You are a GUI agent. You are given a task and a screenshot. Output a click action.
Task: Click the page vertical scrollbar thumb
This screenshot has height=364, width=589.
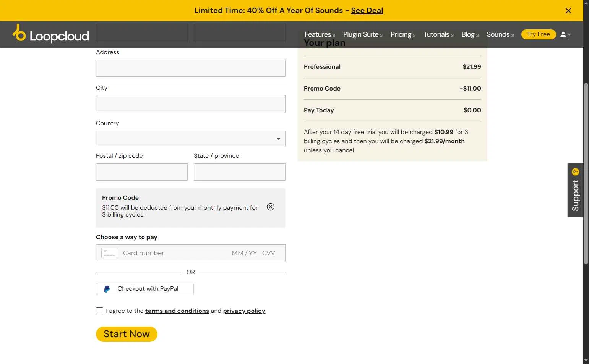[586, 173]
